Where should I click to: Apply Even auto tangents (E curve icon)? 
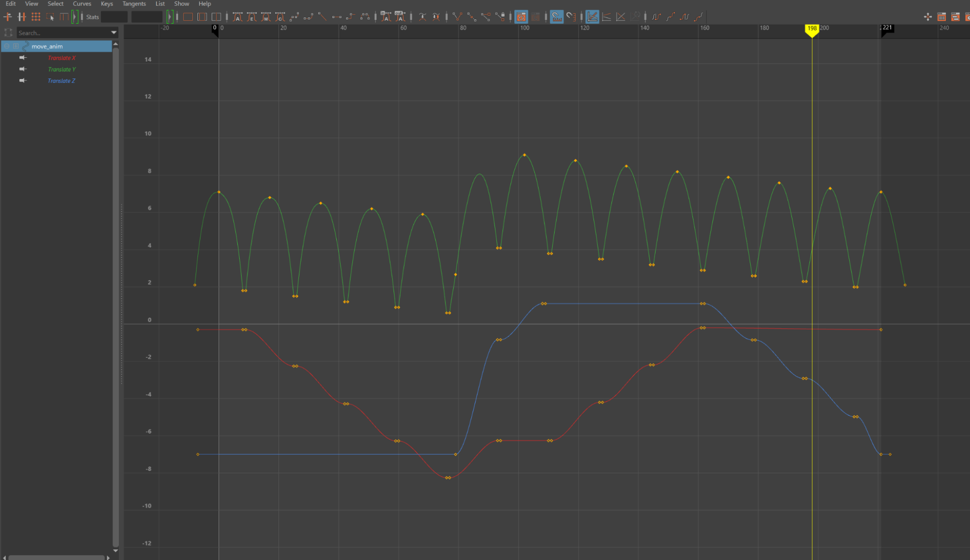tap(252, 17)
